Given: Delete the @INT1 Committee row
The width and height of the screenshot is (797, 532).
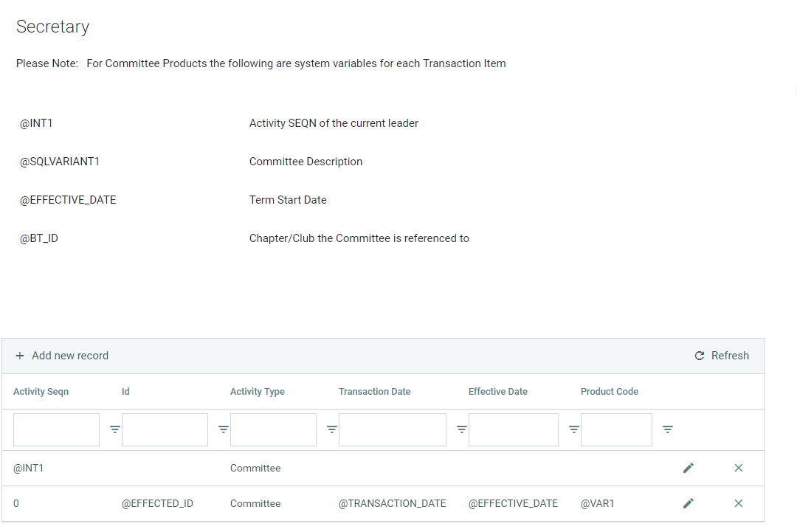Looking at the screenshot, I should coord(738,468).
